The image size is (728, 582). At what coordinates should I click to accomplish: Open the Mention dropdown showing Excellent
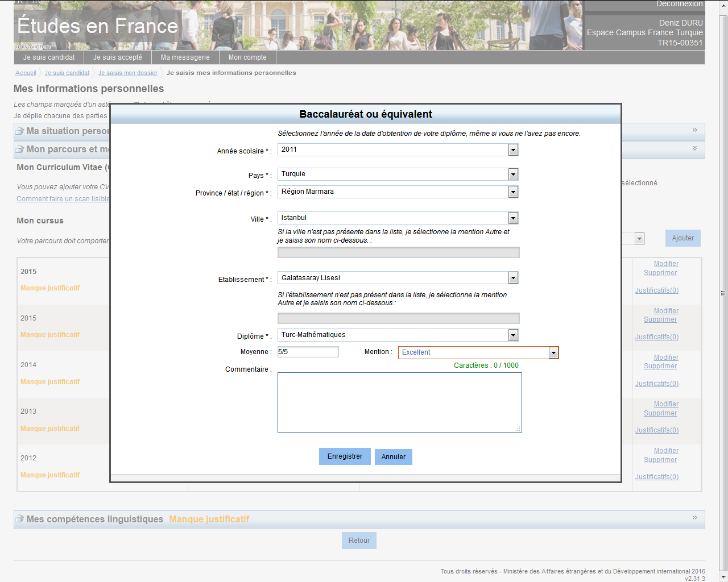478,352
